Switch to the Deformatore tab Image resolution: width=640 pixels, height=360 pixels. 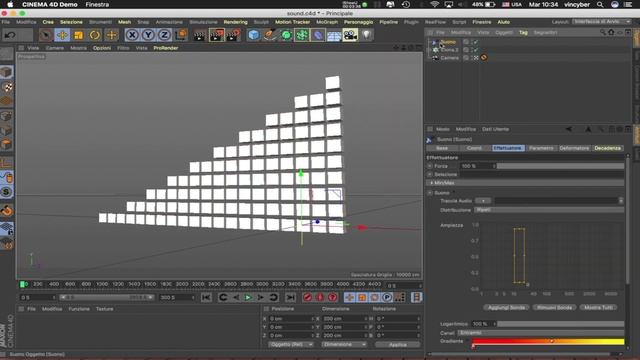click(x=574, y=148)
